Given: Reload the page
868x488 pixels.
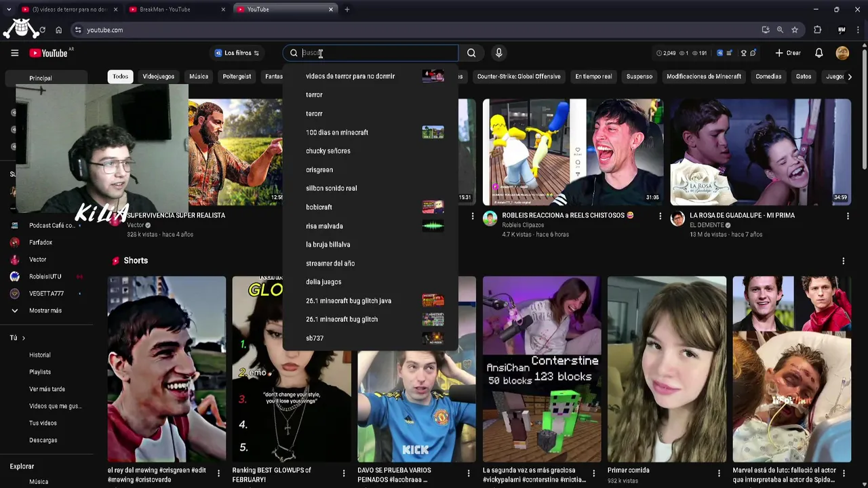Looking at the screenshot, I should tap(42, 30).
